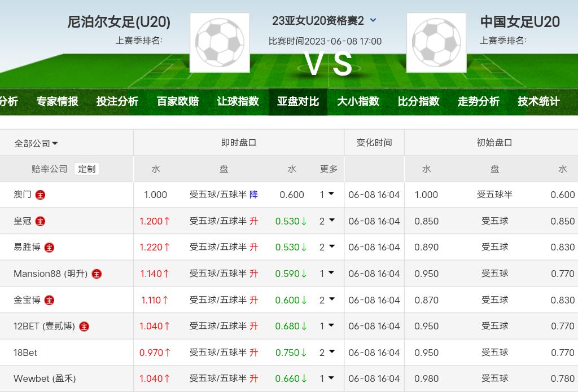The image size is (578, 392).
Task: Open the 全部公司 company filter dropdown
Action: point(36,144)
